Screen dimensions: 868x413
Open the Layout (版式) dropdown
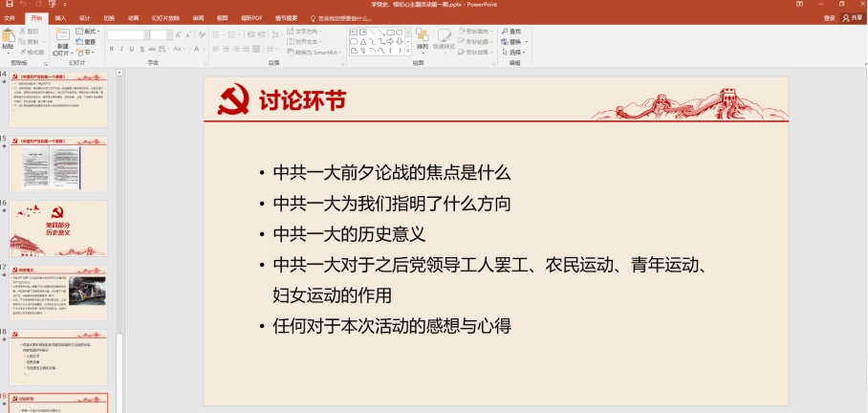(87, 32)
